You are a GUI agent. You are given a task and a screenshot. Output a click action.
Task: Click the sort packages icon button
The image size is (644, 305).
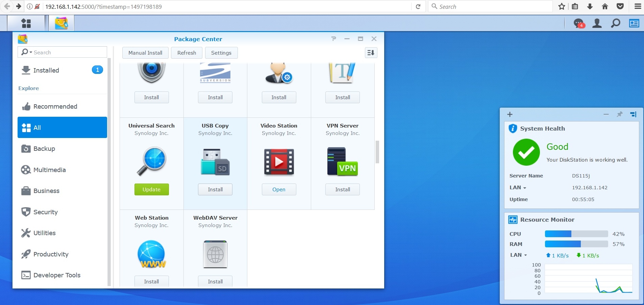point(371,53)
